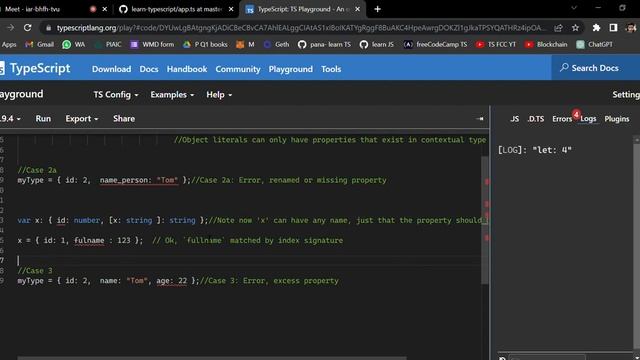640x360 pixels.
Task: Open the Docs link
Action: click(149, 69)
